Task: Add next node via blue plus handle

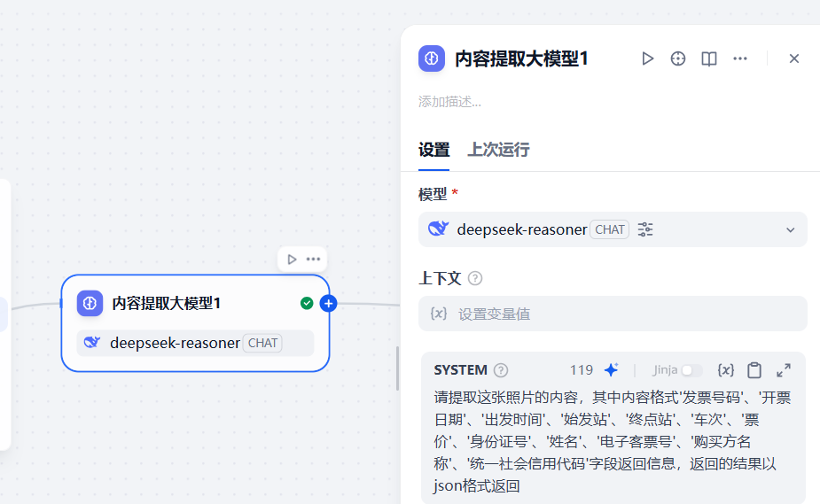Action: coord(328,304)
